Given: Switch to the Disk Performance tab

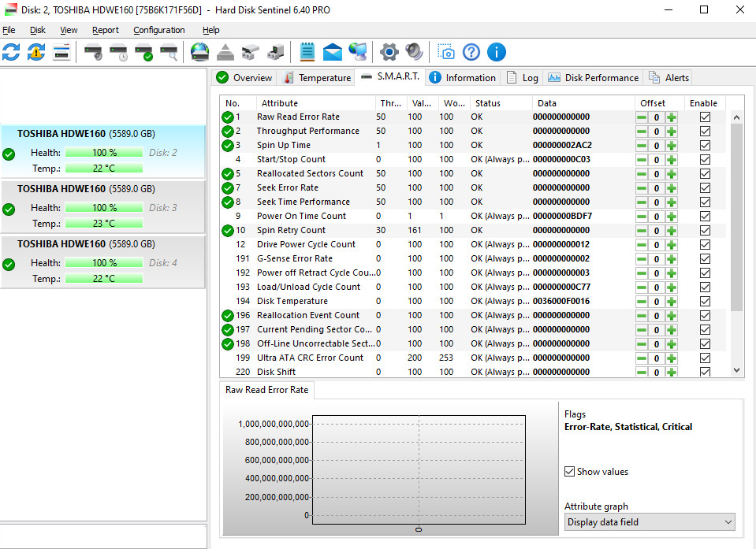Looking at the screenshot, I should [594, 77].
